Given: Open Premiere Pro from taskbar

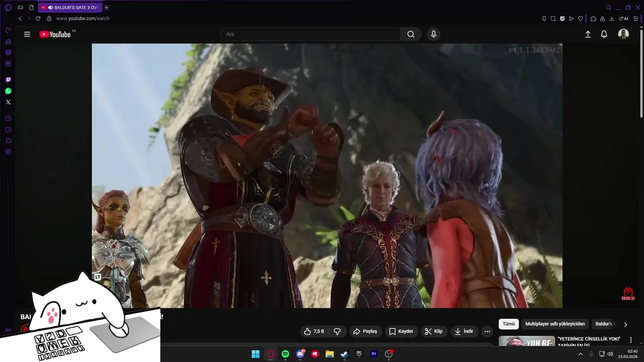Looking at the screenshot, I should (x=374, y=354).
